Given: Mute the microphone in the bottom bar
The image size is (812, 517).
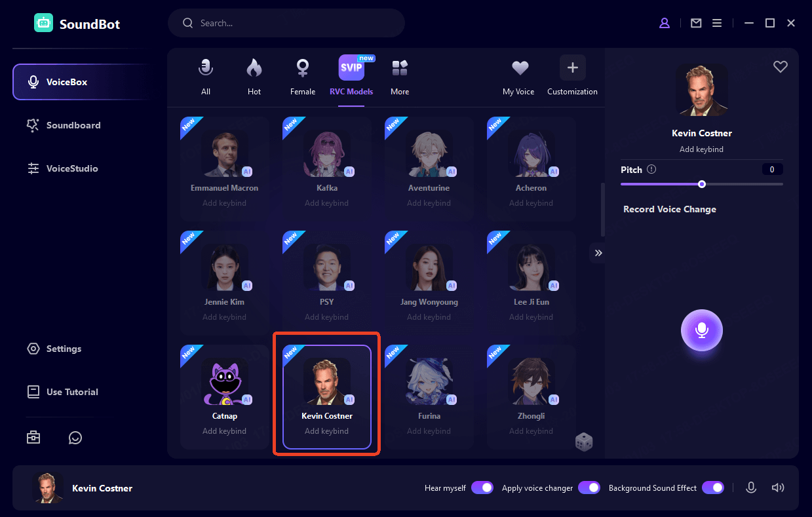Looking at the screenshot, I should pos(751,488).
